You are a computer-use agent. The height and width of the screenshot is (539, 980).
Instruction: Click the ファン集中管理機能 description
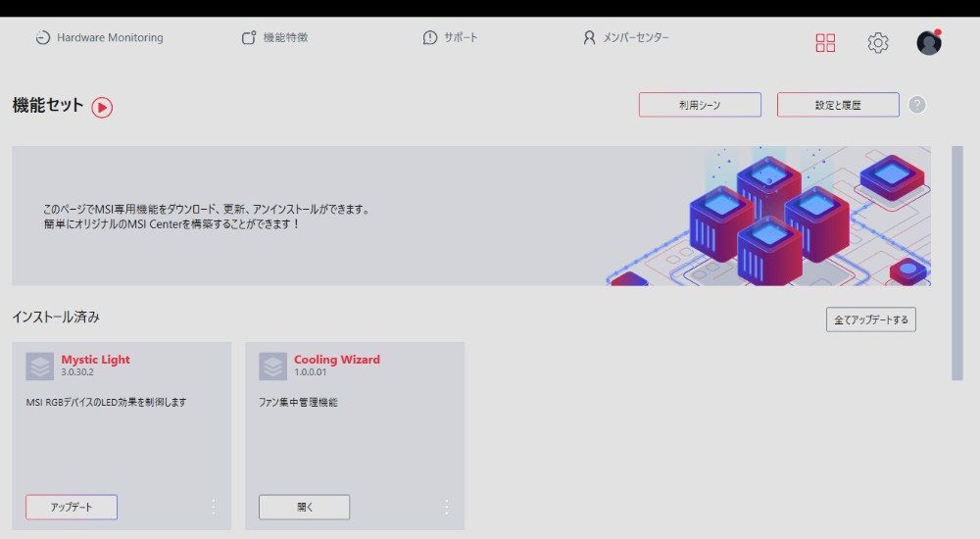pyautogui.click(x=298, y=402)
